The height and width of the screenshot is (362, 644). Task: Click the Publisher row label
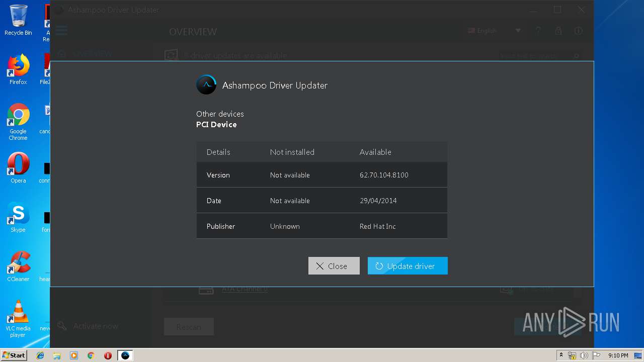[x=220, y=226]
